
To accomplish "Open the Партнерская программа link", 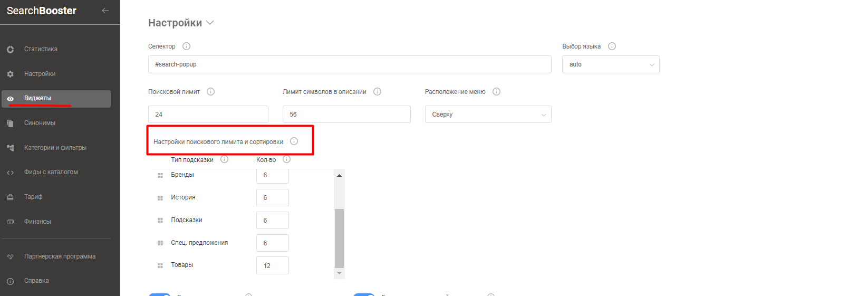I will [x=60, y=256].
